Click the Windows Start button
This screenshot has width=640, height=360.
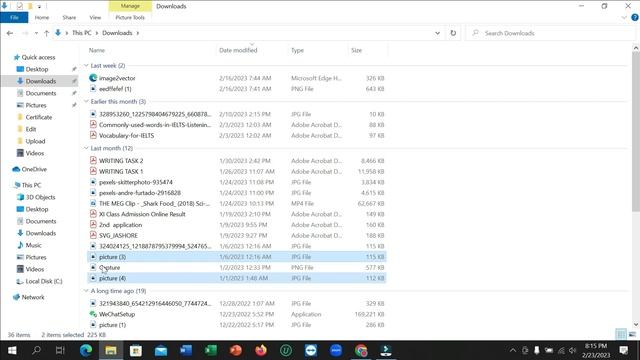(x=12, y=350)
